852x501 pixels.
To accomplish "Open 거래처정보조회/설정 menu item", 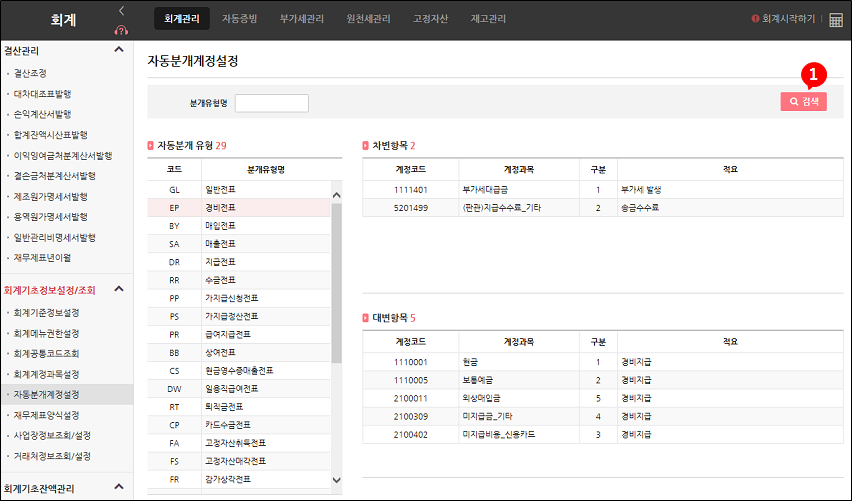I will click(52, 456).
